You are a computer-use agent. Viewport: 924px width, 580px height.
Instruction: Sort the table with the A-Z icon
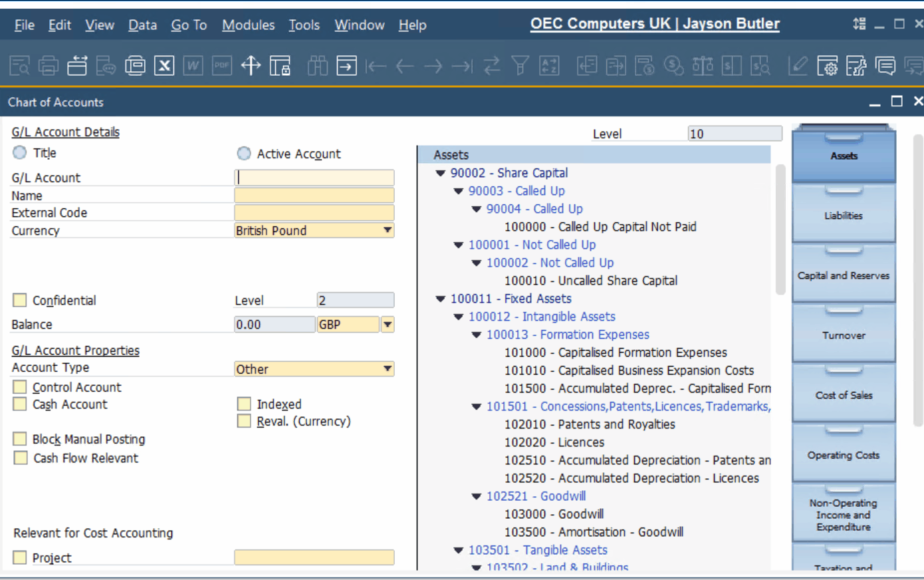click(x=550, y=65)
